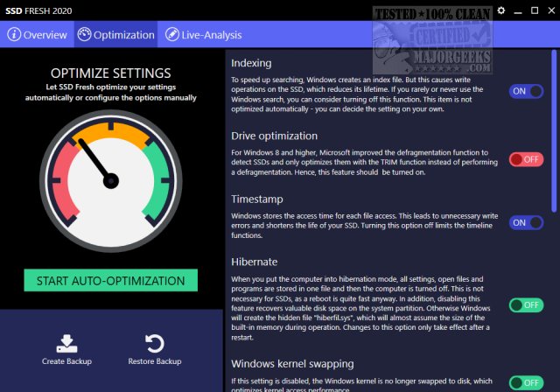Open the settings gear in title bar

point(501,10)
